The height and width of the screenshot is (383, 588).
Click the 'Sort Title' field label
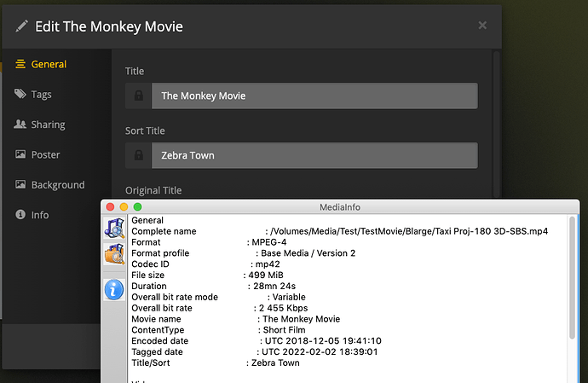tap(145, 131)
